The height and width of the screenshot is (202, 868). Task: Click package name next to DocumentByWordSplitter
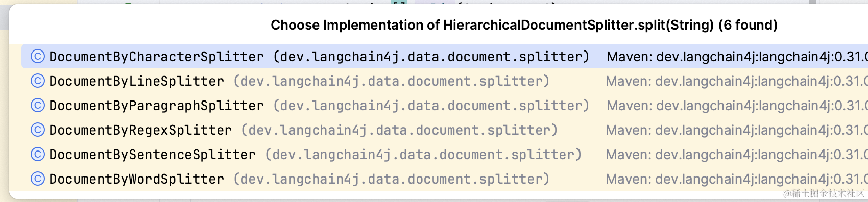[x=392, y=179]
